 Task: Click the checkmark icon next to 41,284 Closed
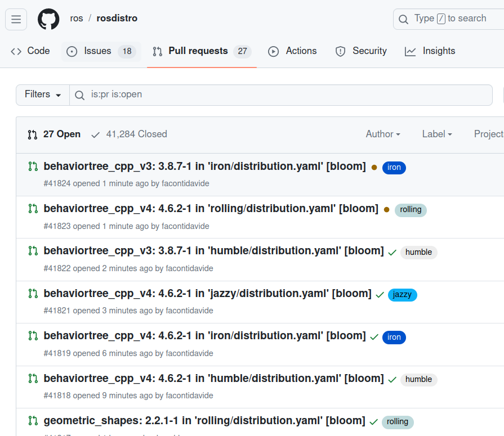coord(95,135)
